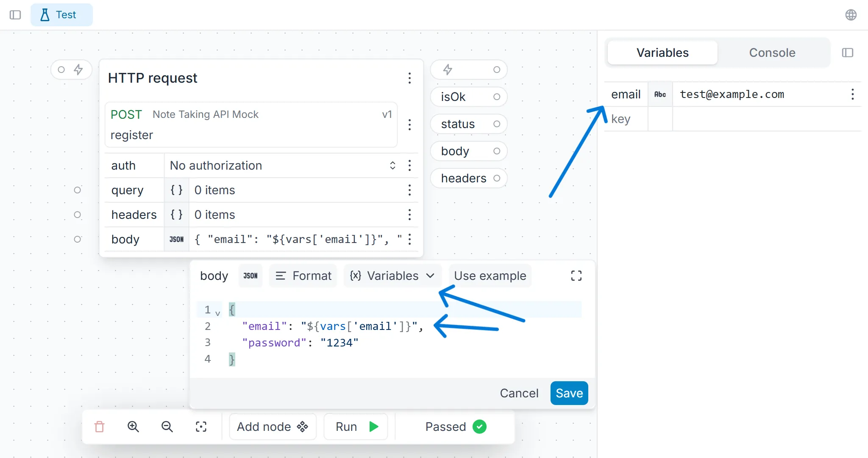Viewport: 868px width, 458px height.
Task: Open the query row options menu
Action: click(x=409, y=190)
